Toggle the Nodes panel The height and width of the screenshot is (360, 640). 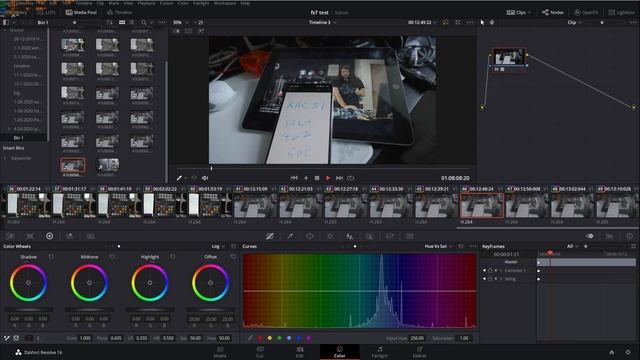point(553,12)
